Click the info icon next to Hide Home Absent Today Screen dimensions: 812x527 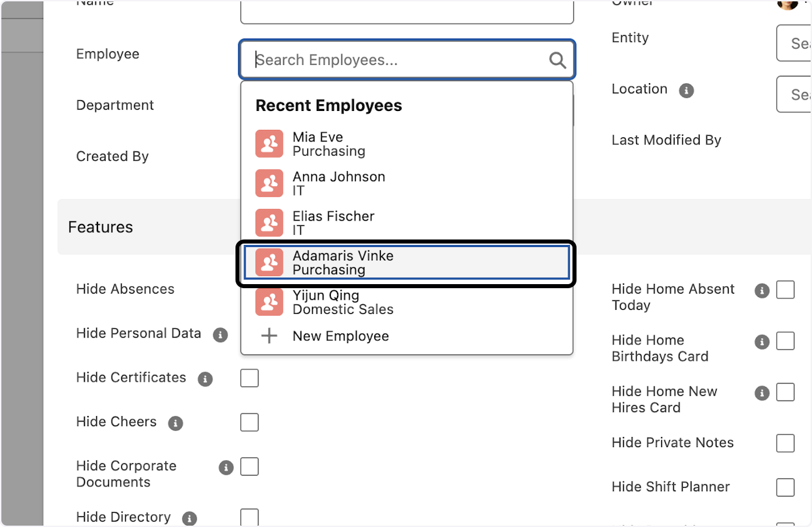pyautogui.click(x=762, y=290)
